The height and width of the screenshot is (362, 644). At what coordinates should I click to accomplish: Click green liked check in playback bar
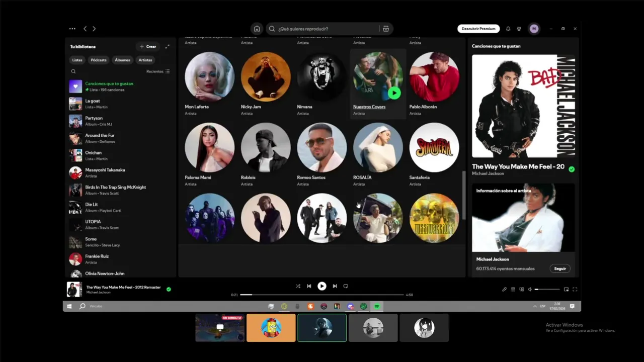click(169, 289)
